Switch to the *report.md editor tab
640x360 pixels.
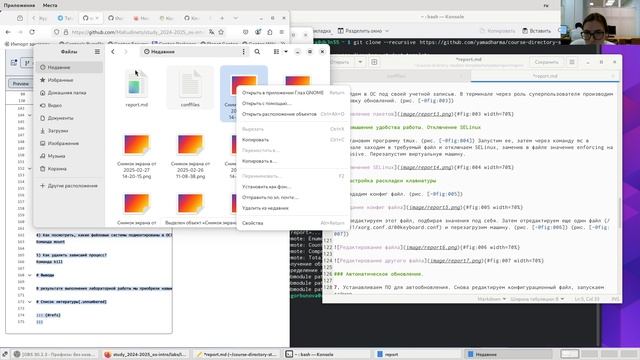(x=545, y=76)
